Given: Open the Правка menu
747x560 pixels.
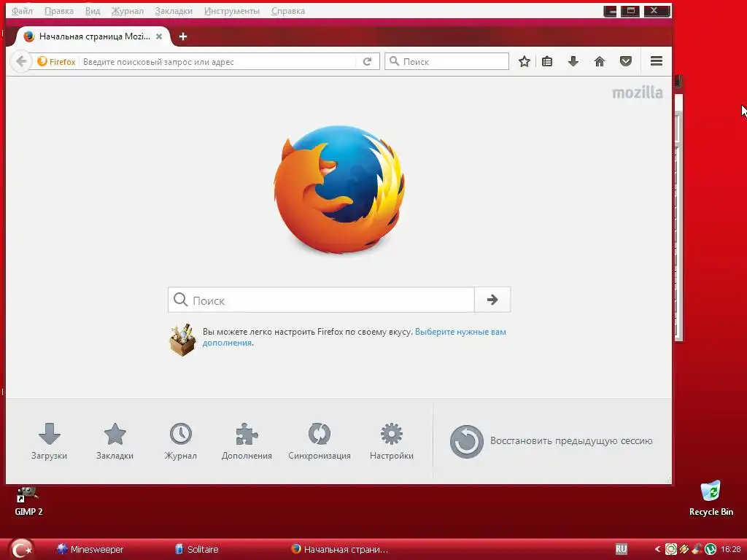Looking at the screenshot, I should 59,11.
